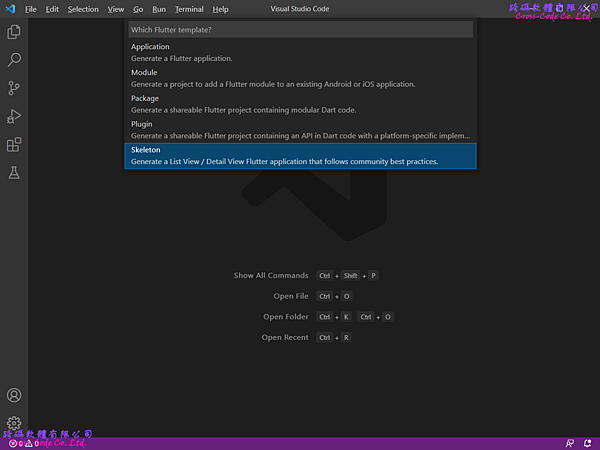Open the Run menu
600x450 pixels.
[x=159, y=9]
